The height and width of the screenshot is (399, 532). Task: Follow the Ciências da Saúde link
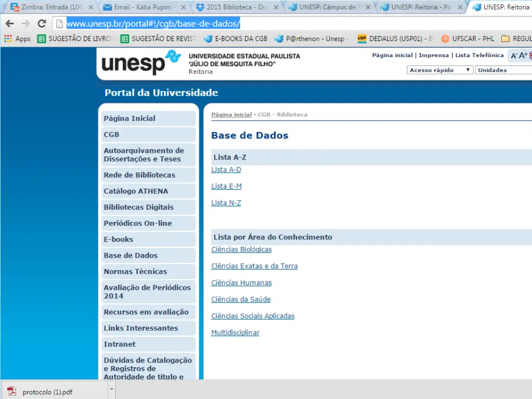(241, 300)
